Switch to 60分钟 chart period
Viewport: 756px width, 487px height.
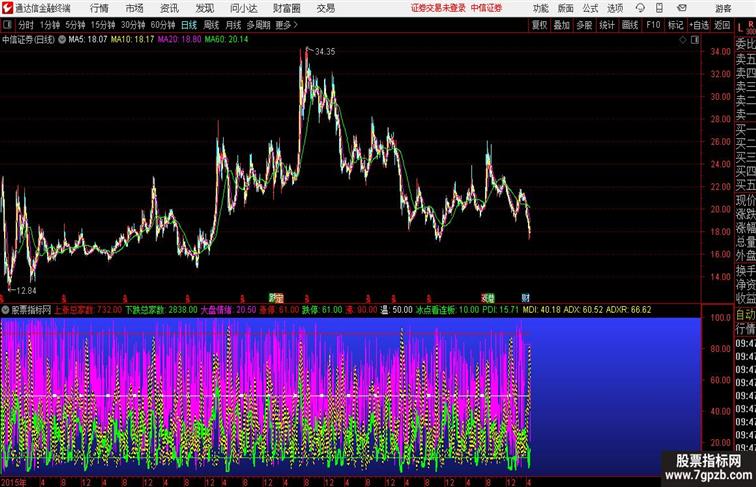coord(163,25)
